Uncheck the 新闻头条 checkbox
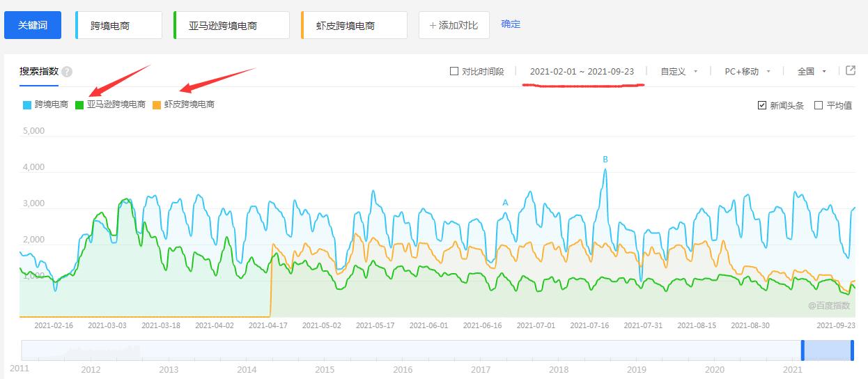This screenshot has height=379, width=868. [x=762, y=106]
